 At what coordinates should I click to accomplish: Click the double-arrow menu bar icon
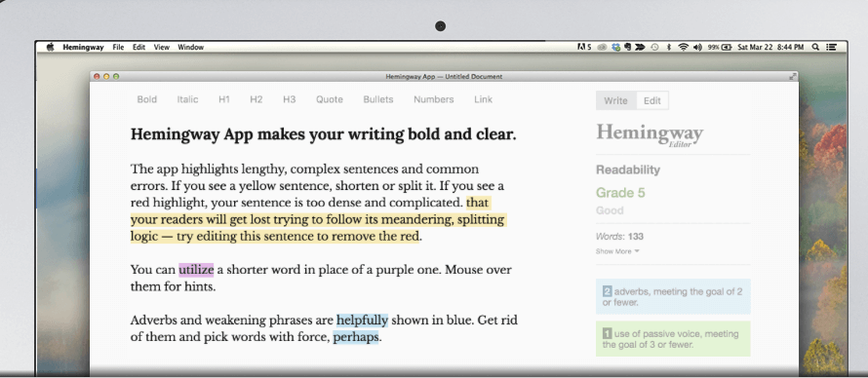[640, 48]
